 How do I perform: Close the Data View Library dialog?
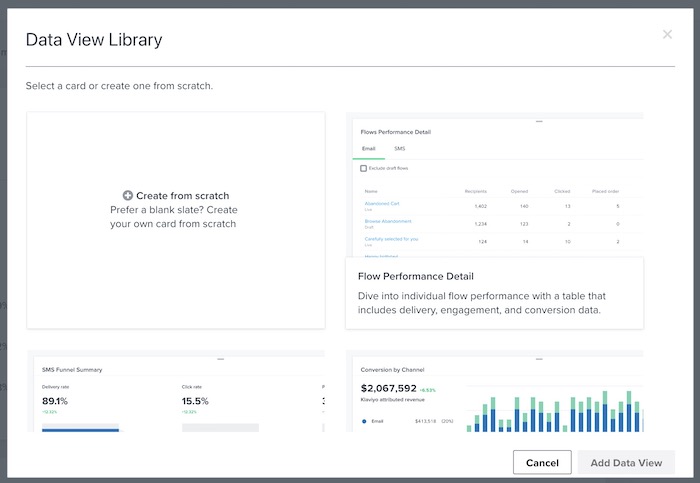click(x=667, y=35)
